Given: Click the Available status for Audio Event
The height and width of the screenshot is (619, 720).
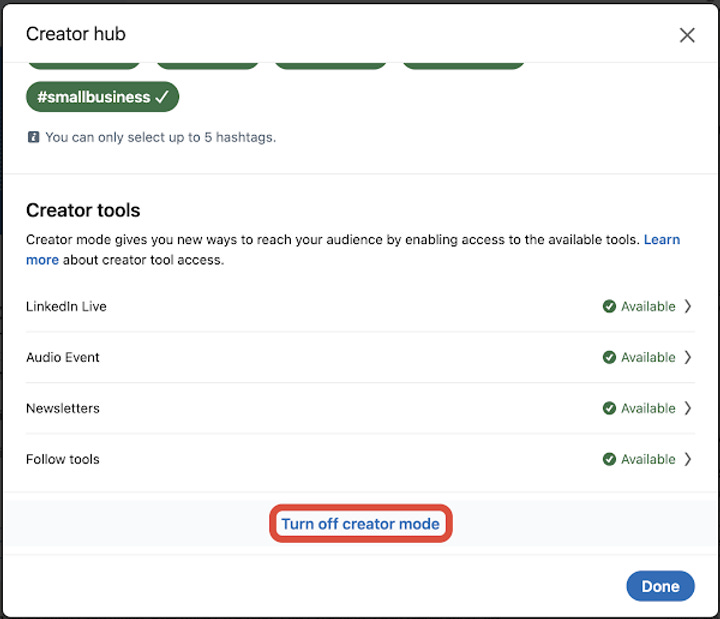Looking at the screenshot, I should click(648, 357).
